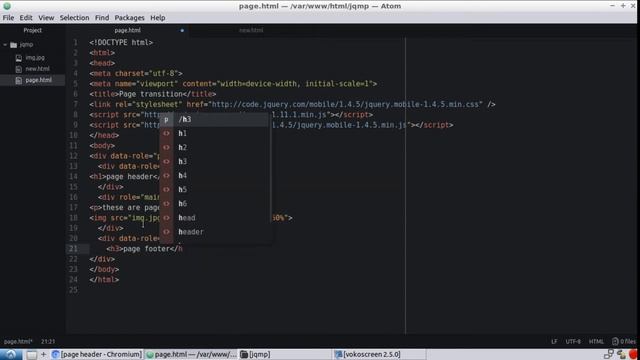Change the UTF-8 encoding selector

(x=573, y=341)
